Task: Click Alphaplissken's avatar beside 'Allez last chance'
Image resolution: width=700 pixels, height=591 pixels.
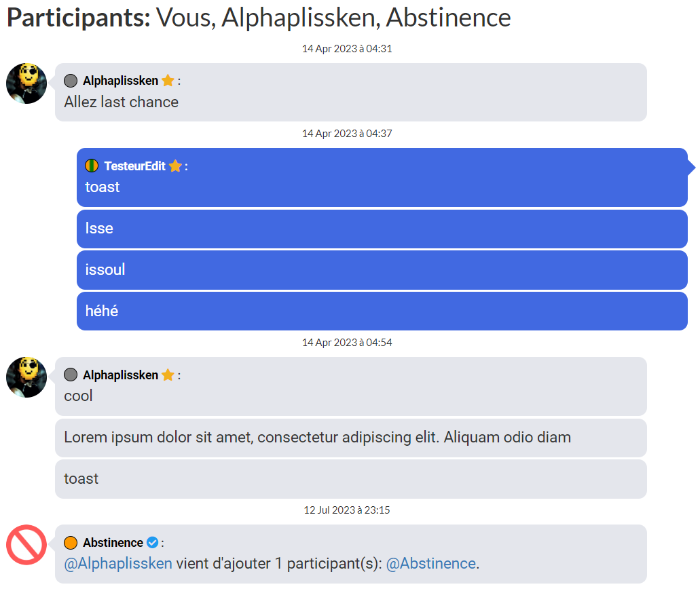Action: click(26, 83)
